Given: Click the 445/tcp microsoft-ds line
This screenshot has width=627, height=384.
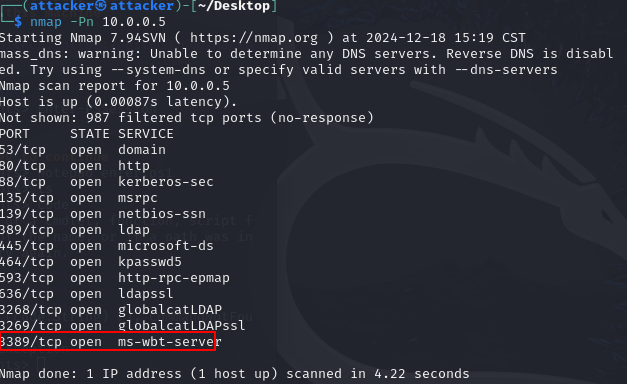Looking at the screenshot, I should [x=107, y=246].
